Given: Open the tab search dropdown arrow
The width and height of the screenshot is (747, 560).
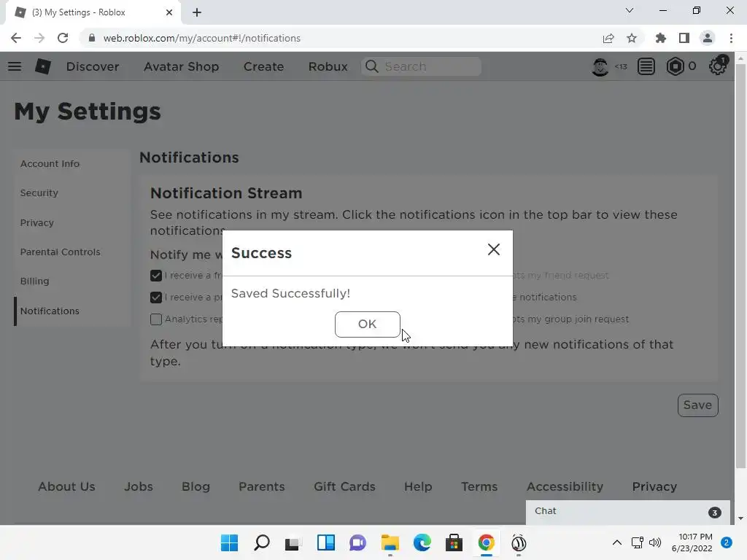Looking at the screenshot, I should point(630,10).
